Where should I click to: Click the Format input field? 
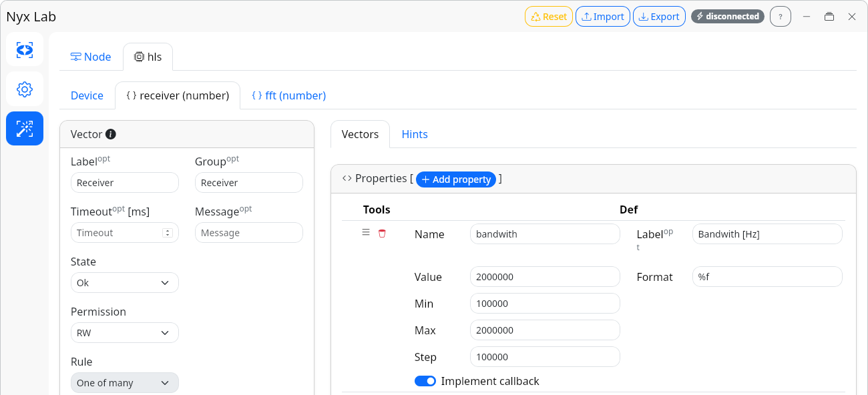pos(767,277)
